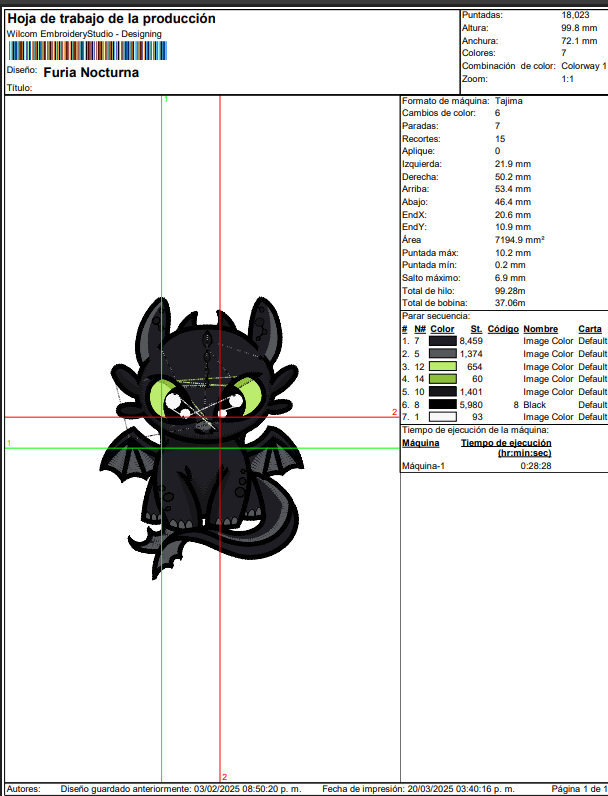The width and height of the screenshot is (608, 796).
Task: Click the 'Autores:' label in the footer
Action: point(23,789)
